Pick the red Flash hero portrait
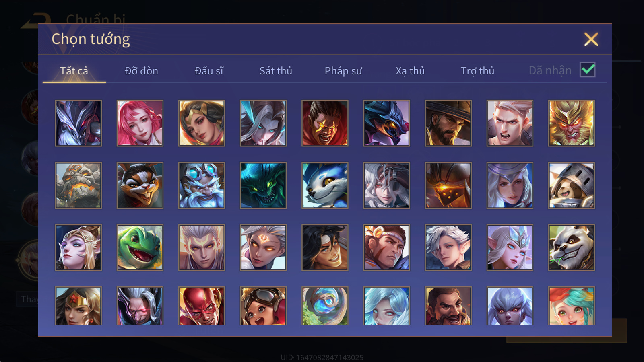 tap(202, 306)
